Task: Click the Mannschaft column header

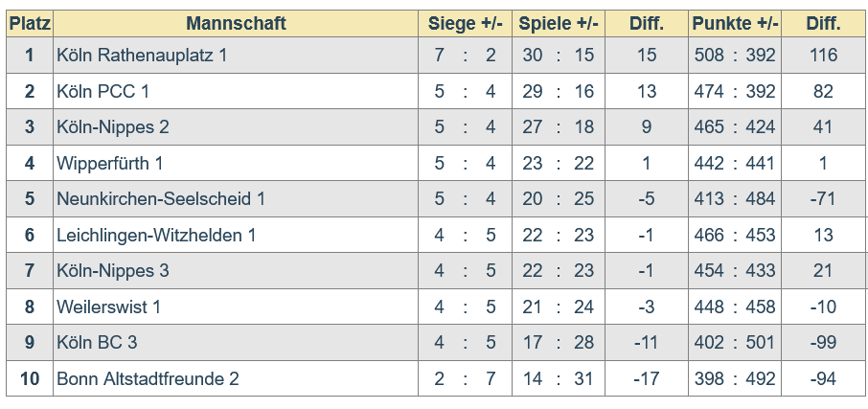Action: (x=236, y=24)
